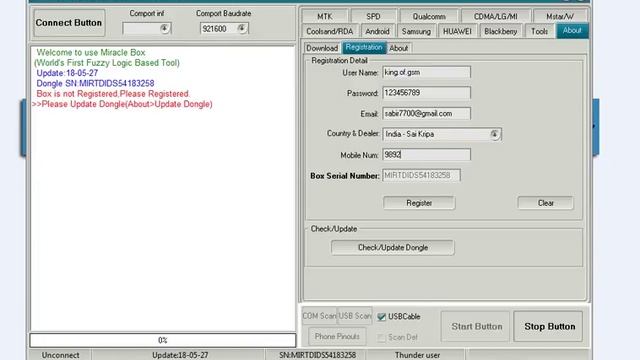This screenshot has height=360, width=640.
Task: Click the Box Serial Number field
Action: tap(421, 176)
